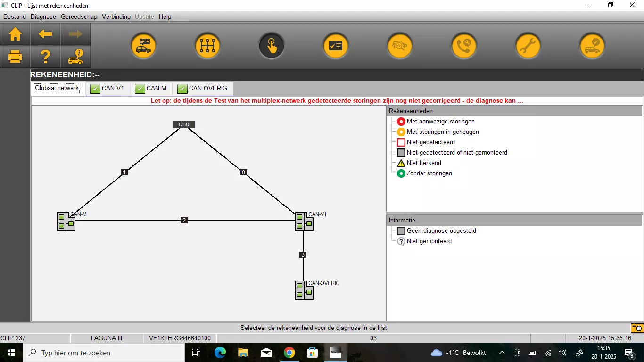Click the touch pointer finger icon
The image size is (644, 362).
pyautogui.click(x=272, y=46)
